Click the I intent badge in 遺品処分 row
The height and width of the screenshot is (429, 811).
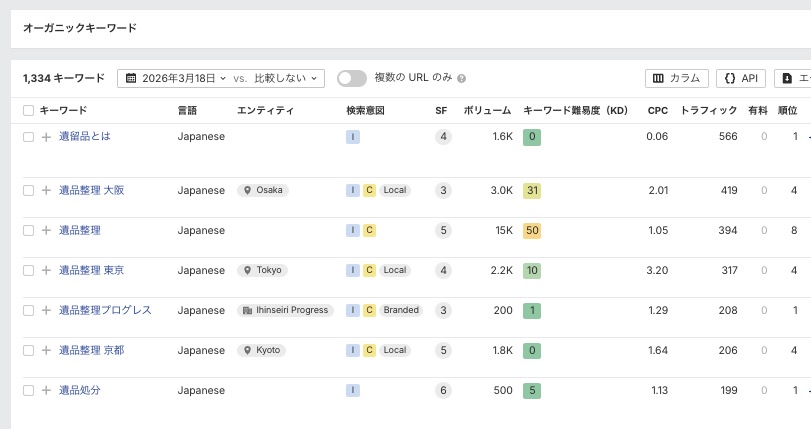click(x=353, y=390)
